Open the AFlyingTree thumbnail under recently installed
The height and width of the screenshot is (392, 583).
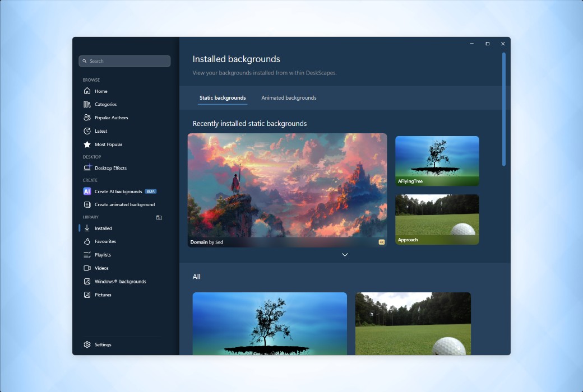(437, 161)
